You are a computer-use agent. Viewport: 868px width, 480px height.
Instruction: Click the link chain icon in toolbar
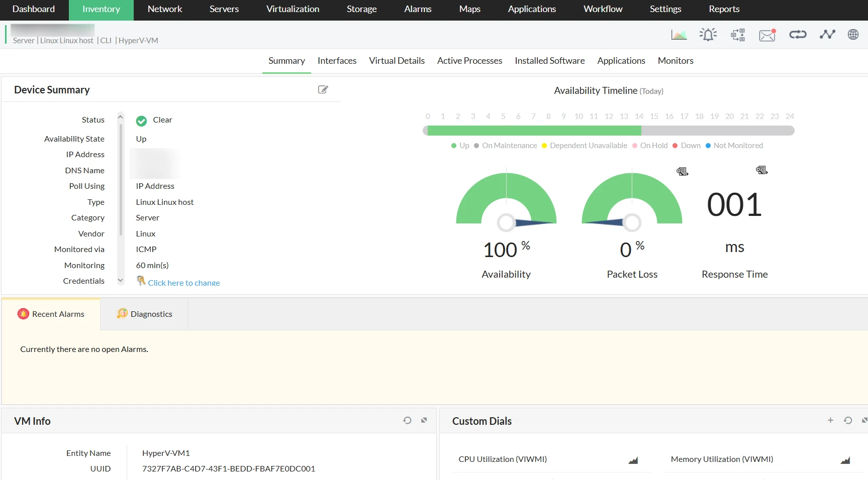click(798, 34)
